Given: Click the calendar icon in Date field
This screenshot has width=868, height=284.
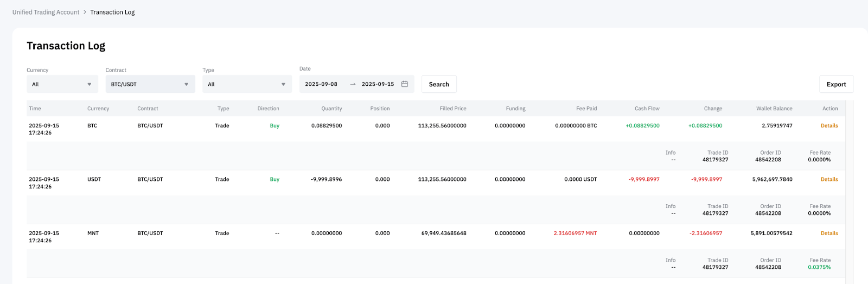Looking at the screenshot, I should click(x=405, y=84).
